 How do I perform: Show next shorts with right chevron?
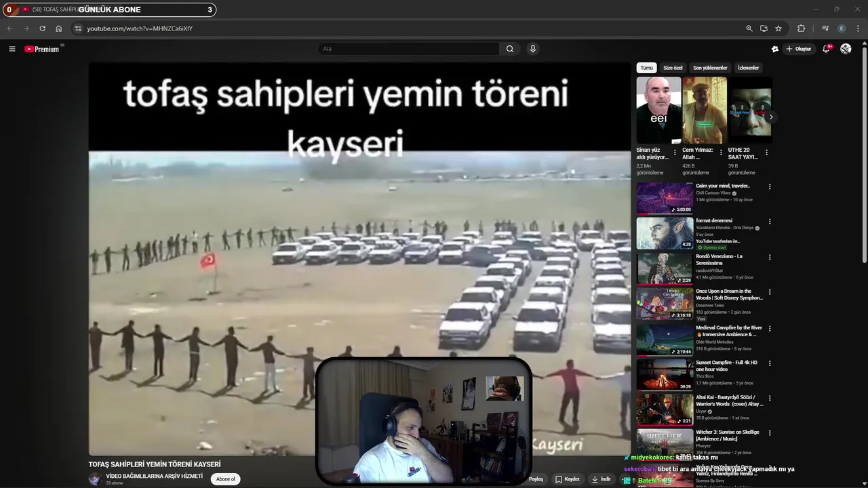point(771,117)
